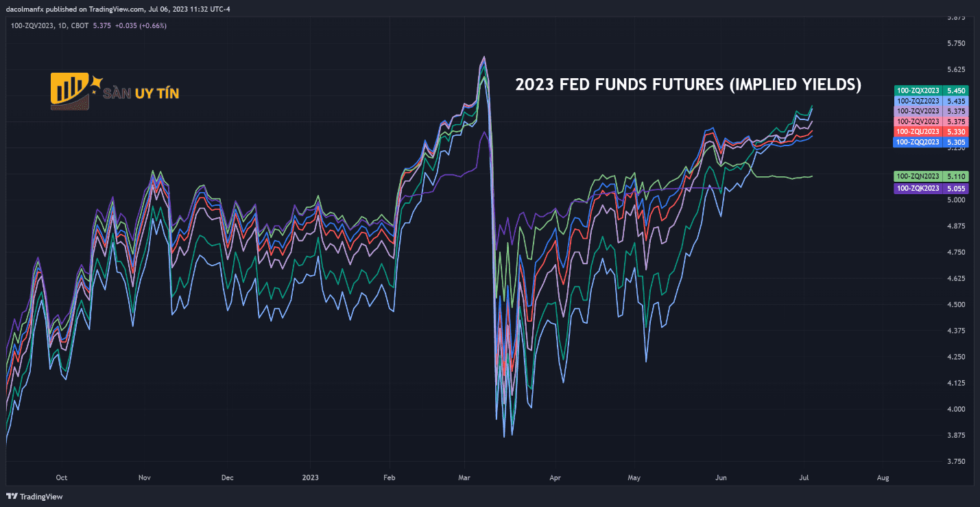
Task: Select the blue 100-ZQQ2023 price label
Action: point(931,142)
